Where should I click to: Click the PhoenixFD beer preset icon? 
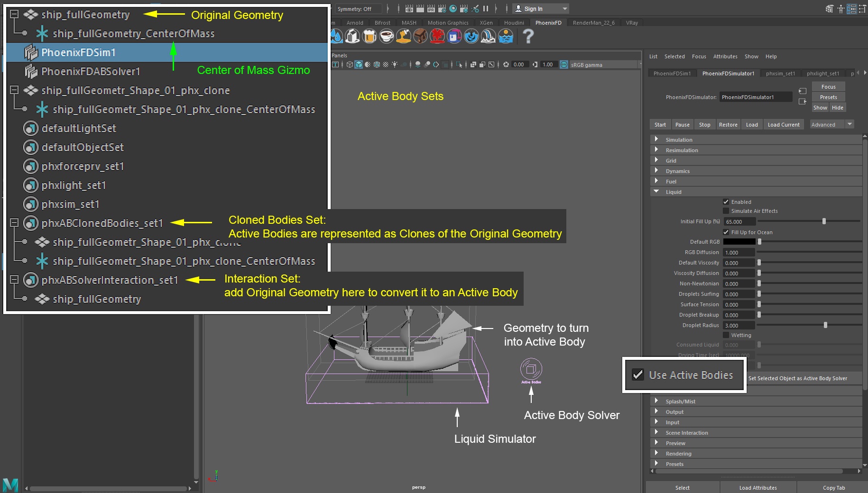tap(369, 36)
